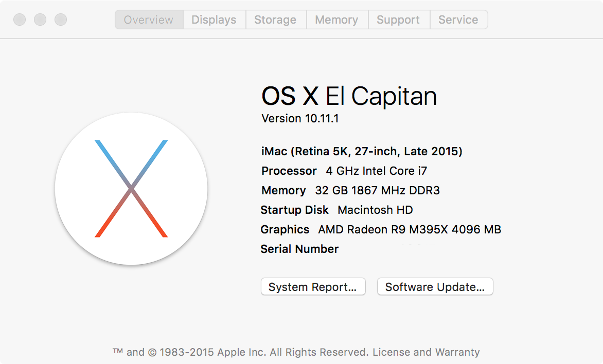Click the Software Update button
The image size is (603, 364).
click(435, 287)
